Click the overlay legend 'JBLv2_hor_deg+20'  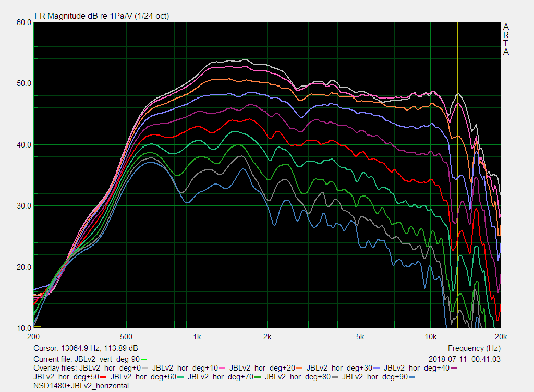(262, 368)
